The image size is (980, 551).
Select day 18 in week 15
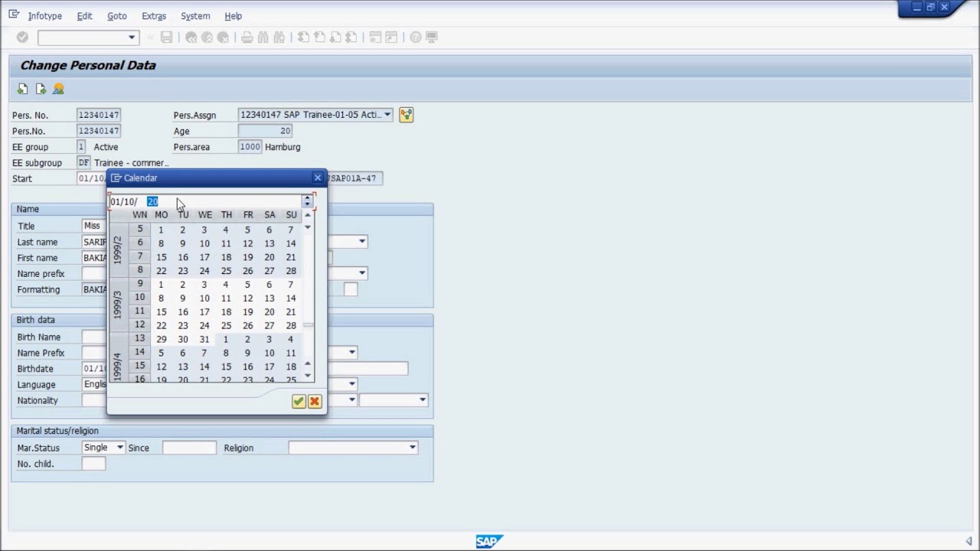pos(291,367)
